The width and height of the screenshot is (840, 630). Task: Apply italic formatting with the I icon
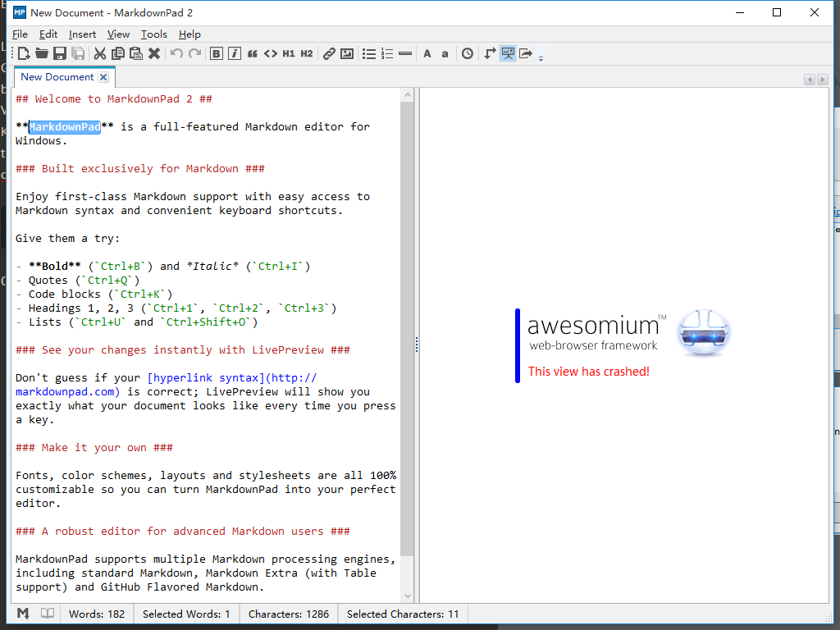pyautogui.click(x=235, y=53)
